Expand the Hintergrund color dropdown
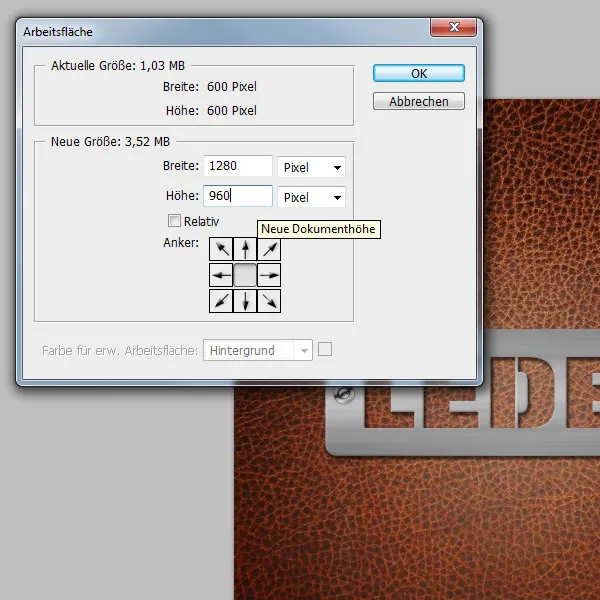 [259, 351]
